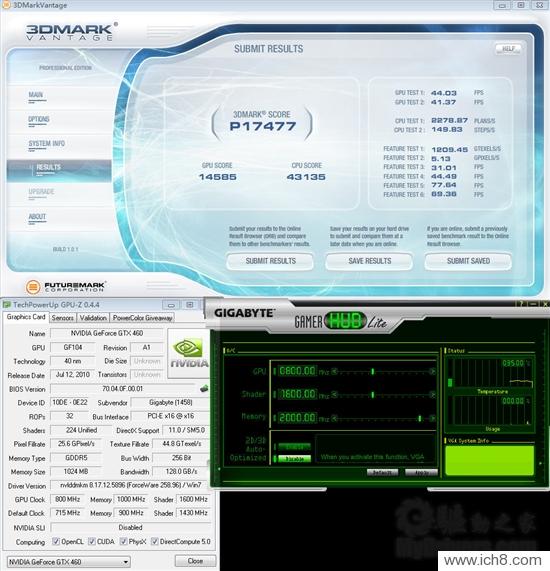550x571 pixels.
Task: Click the 3DMark Vantage logo
Action: tap(71, 32)
